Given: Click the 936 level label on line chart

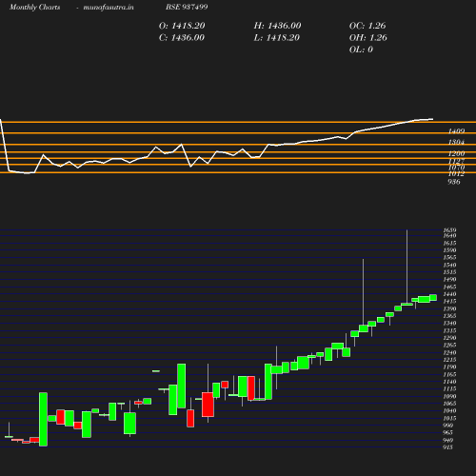Looking at the screenshot, I should pos(454,182).
